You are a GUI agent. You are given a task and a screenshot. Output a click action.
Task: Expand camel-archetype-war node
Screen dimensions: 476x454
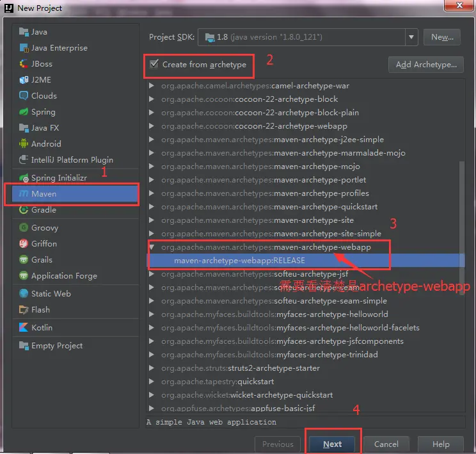(151, 86)
